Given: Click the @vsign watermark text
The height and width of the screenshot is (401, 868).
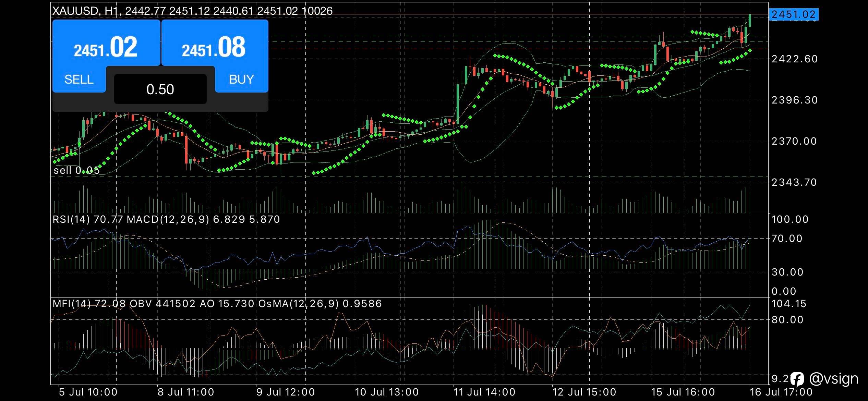Looking at the screenshot, I should (x=833, y=379).
